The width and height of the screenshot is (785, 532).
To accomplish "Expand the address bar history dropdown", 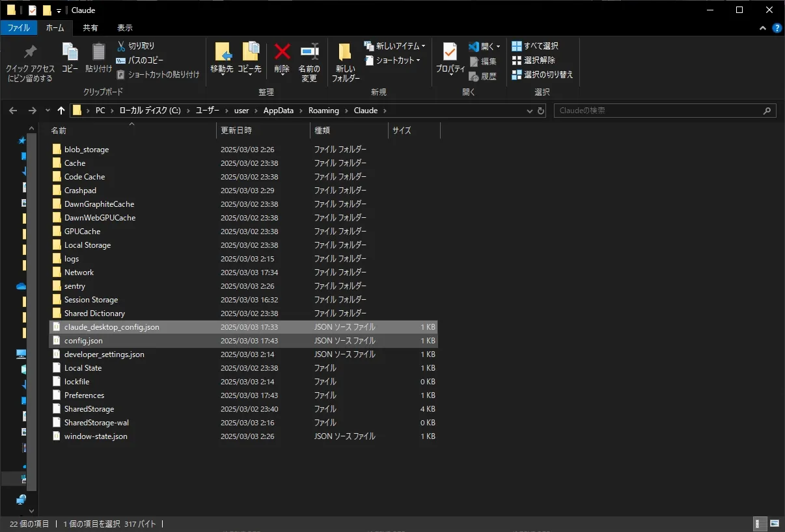I will click(529, 111).
